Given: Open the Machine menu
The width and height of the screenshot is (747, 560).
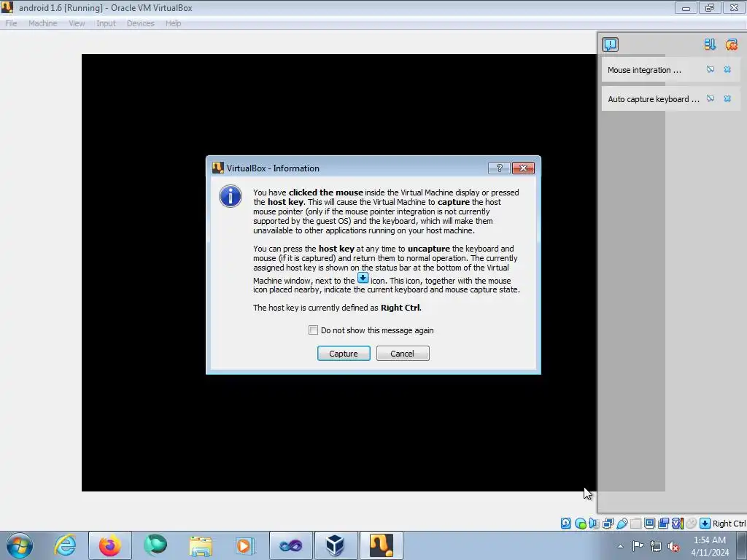Looking at the screenshot, I should tap(43, 23).
